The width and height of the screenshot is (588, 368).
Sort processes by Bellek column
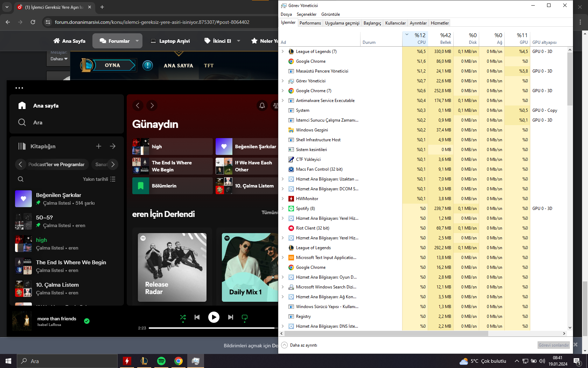tap(441, 39)
